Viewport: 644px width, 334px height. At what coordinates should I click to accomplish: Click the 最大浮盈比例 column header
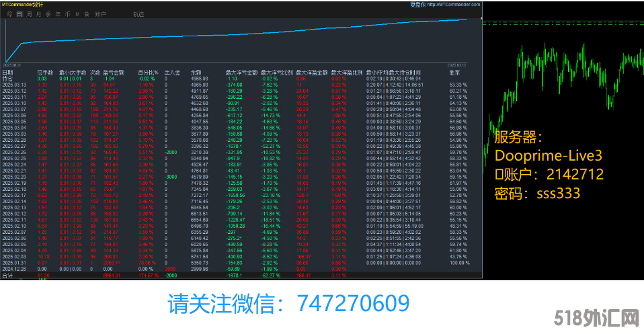347,73
